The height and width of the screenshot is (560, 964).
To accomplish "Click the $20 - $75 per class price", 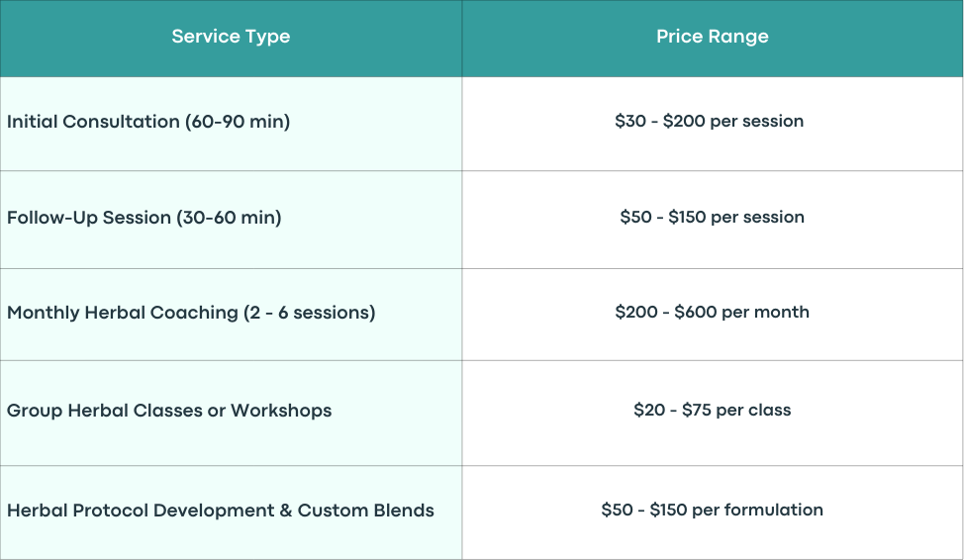I will point(712,410).
